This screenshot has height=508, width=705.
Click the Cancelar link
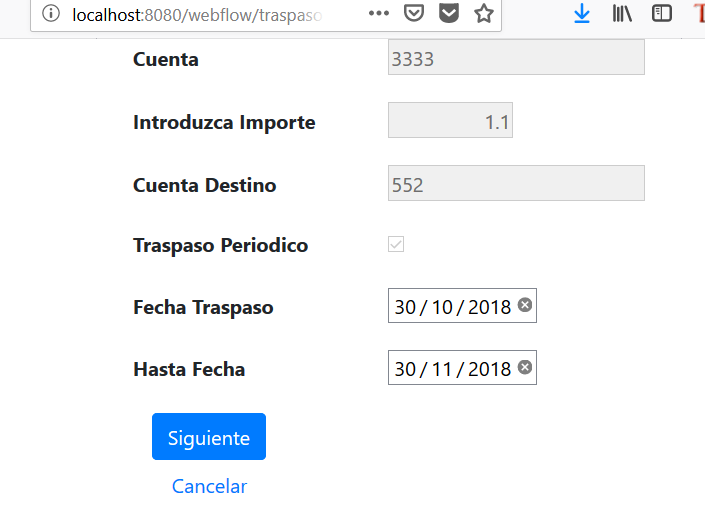(x=210, y=486)
